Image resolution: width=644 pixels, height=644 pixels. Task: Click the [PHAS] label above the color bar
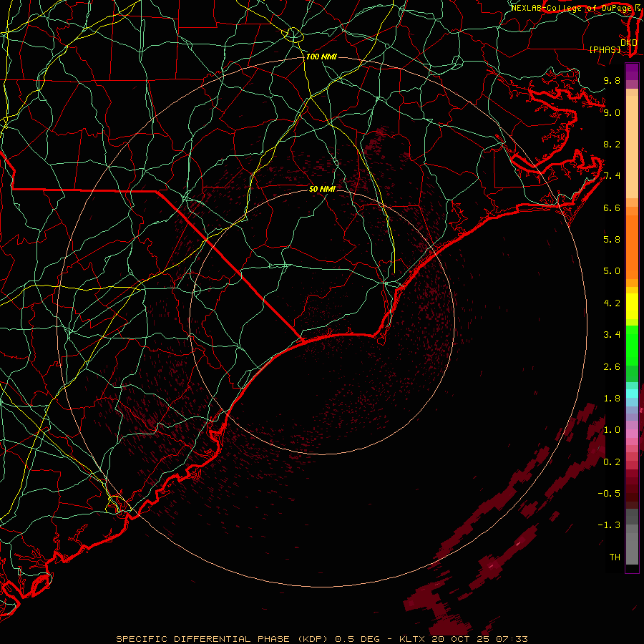click(x=605, y=49)
